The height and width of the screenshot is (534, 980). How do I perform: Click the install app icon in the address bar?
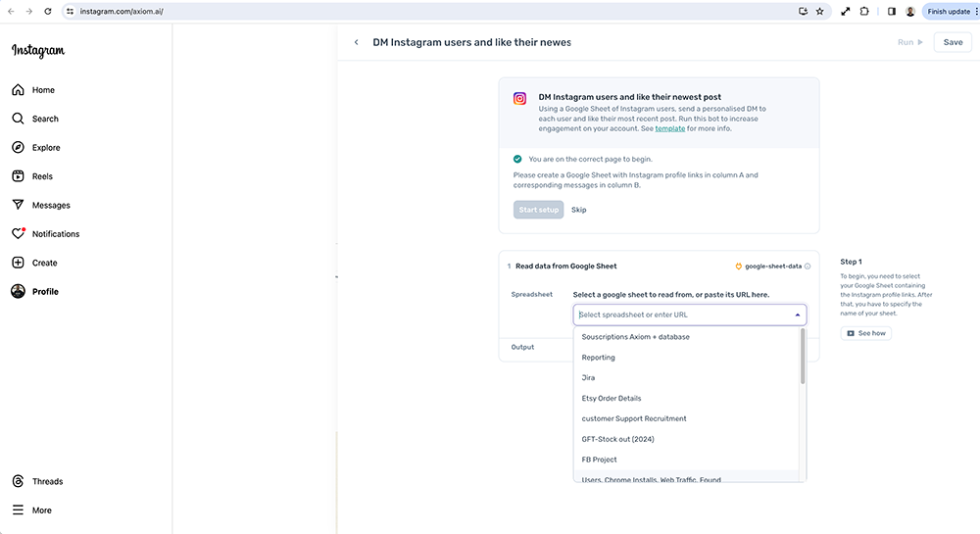coord(804,11)
